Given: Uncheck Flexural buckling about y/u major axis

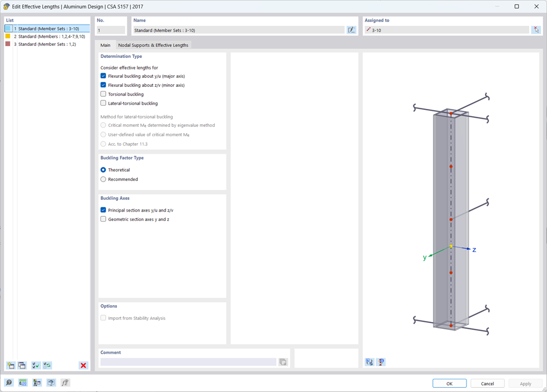Looking at the screenshot, I should click(x=103, y=76).
